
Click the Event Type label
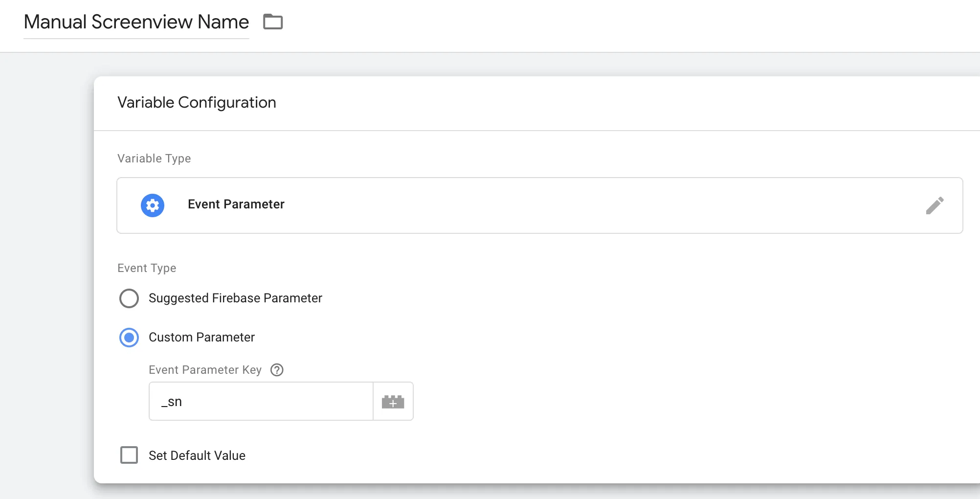coord(147,268)
